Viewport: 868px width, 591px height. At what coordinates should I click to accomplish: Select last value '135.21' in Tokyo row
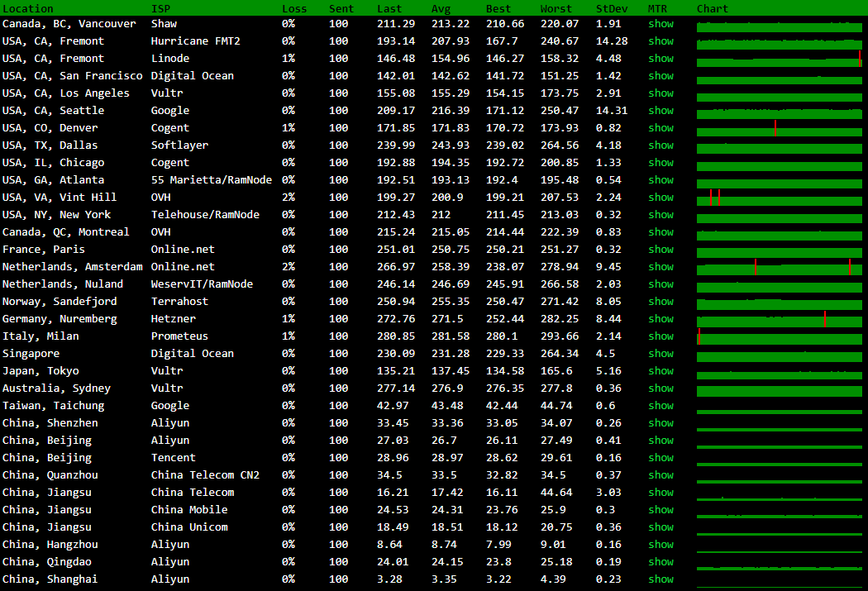(396, 371)
